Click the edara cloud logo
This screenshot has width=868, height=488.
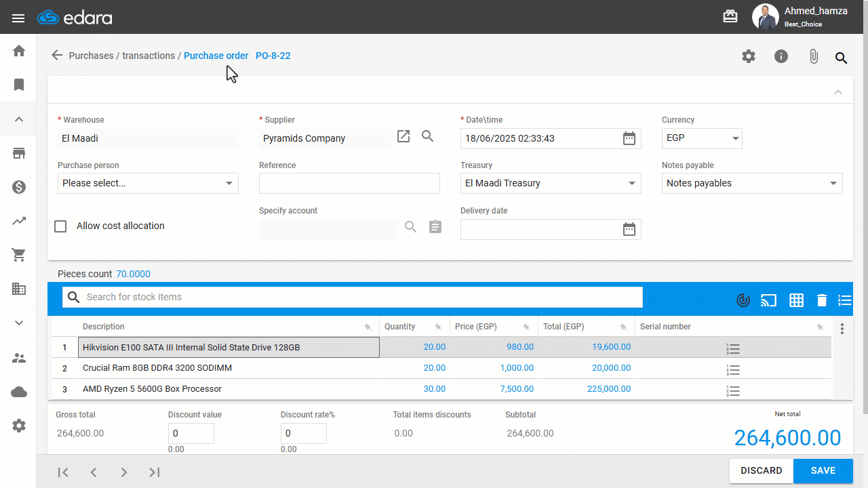[75, 18]
